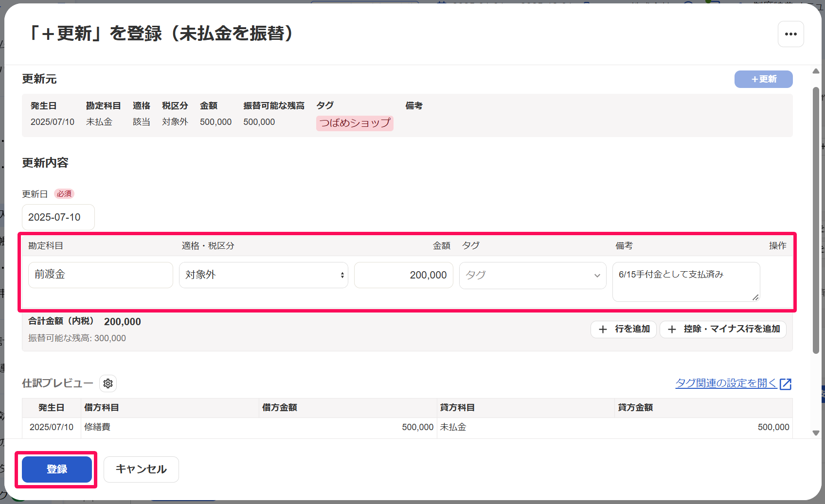Click the 仕訳プレビュー heading
Screen dimensions: 825x504
pos(57,383)
